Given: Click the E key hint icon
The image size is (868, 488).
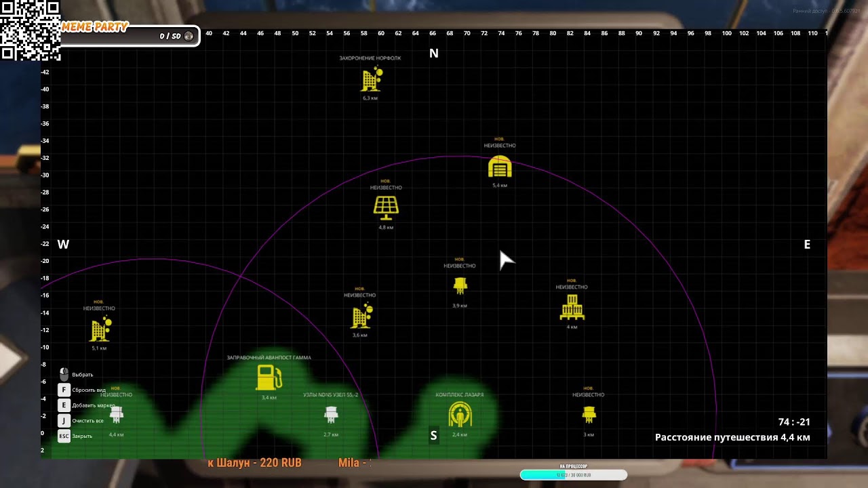Looking at the screenshot, I should point(64,405).
